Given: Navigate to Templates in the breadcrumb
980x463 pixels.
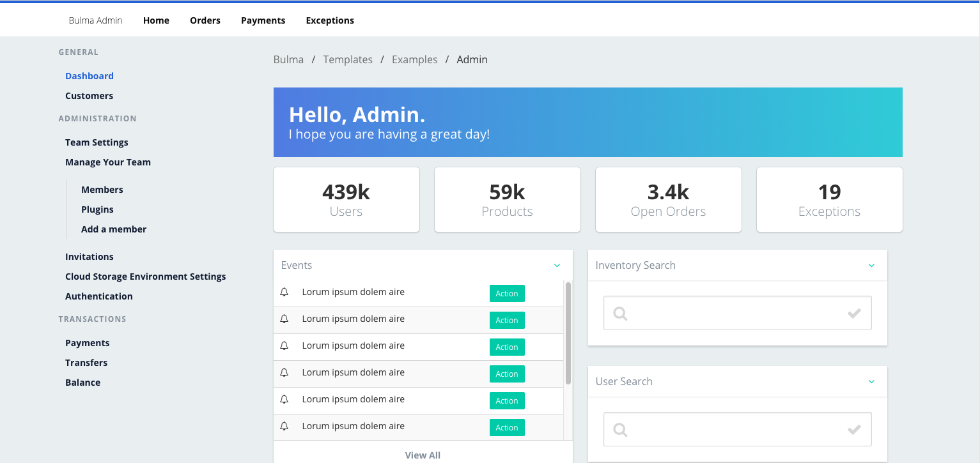Looking at the screenshot, I should (348, 59).
